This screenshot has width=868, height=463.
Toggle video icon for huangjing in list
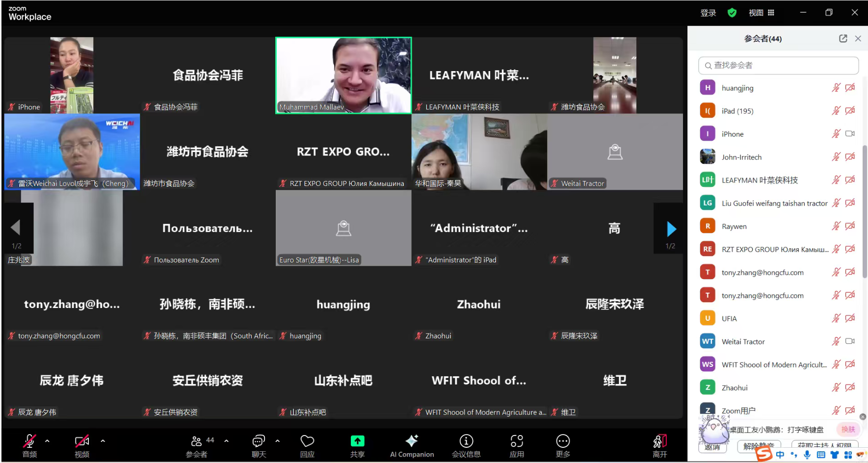click(850, 88)
